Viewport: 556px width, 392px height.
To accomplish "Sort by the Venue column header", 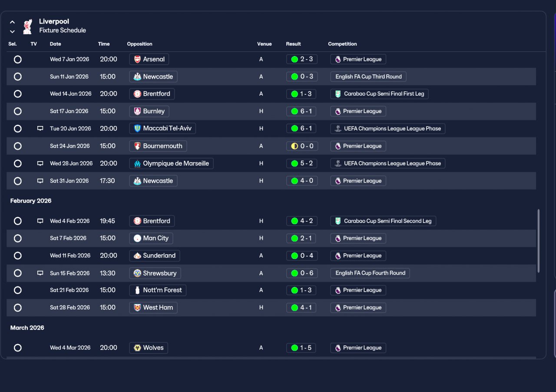I will coord(264,44).
